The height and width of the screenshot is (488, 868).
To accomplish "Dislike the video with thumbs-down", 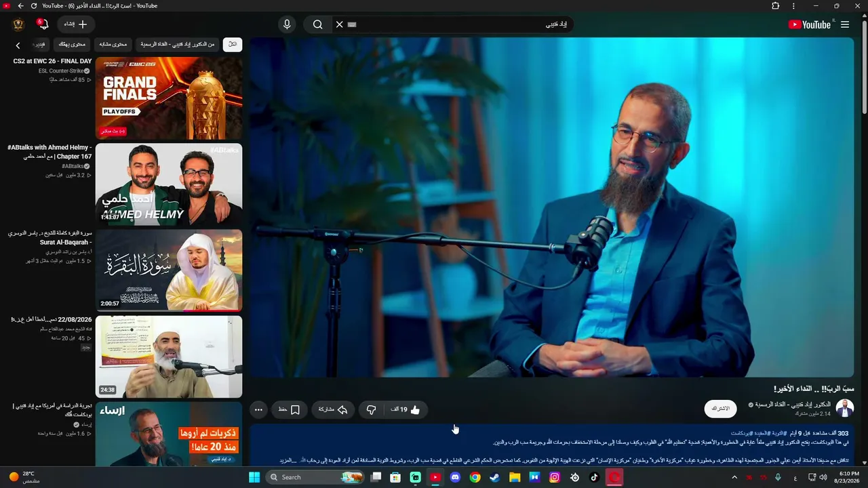I will tap(371, 409).
